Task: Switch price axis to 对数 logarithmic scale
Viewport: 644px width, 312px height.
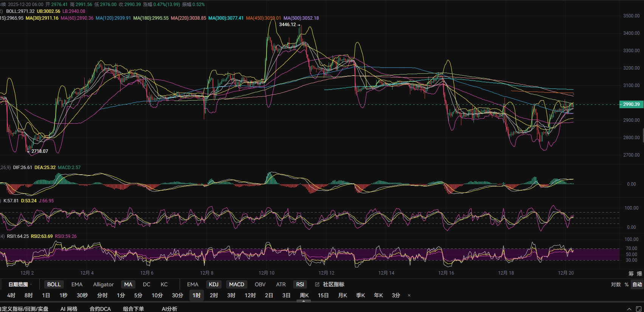Action: click(616, 284)
